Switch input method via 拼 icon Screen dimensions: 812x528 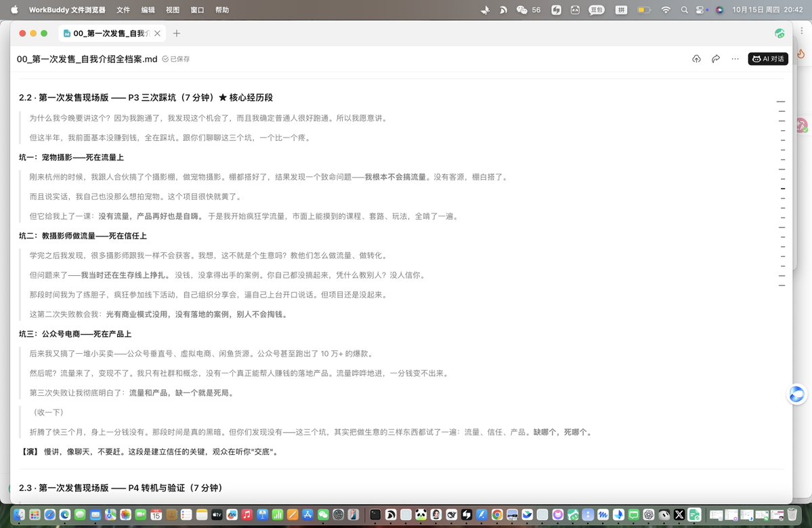click(x=621, y=10)
